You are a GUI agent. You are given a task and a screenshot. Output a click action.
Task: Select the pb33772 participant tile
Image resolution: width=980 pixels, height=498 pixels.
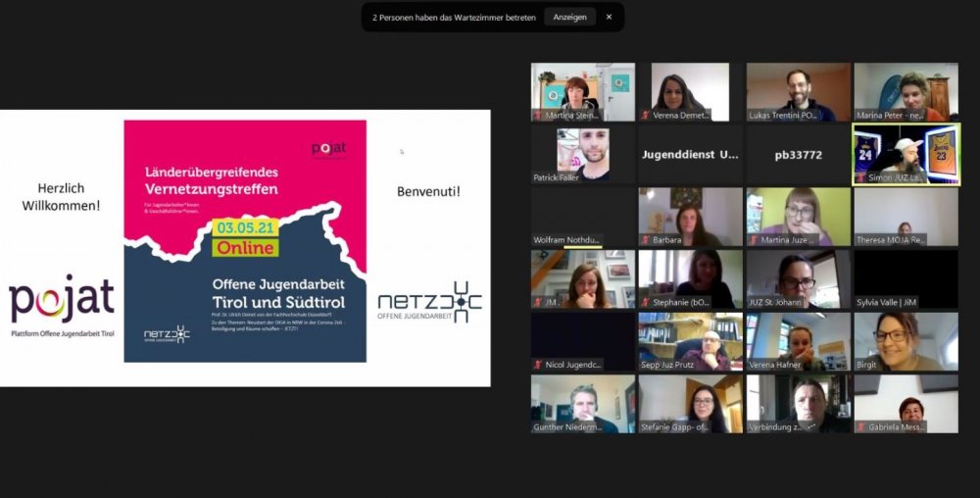(798, 154)
